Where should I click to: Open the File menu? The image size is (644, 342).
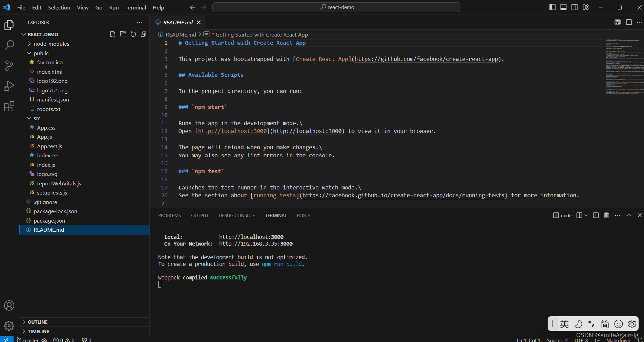pyautogui.click(x=21, y=7)
